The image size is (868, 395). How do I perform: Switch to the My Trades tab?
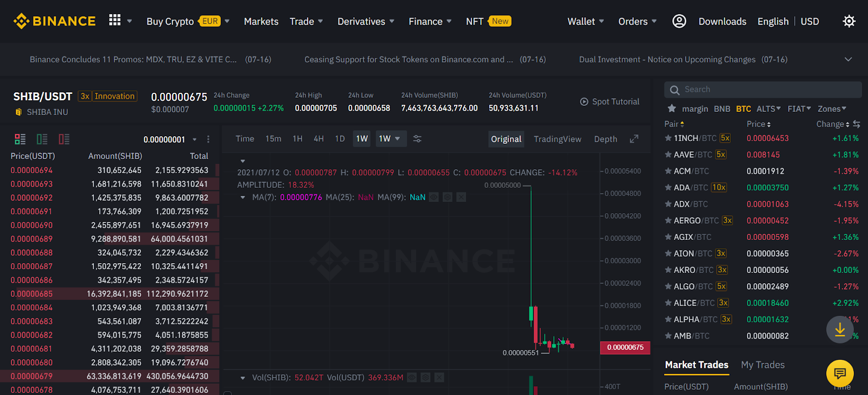[x=763, y=365]
